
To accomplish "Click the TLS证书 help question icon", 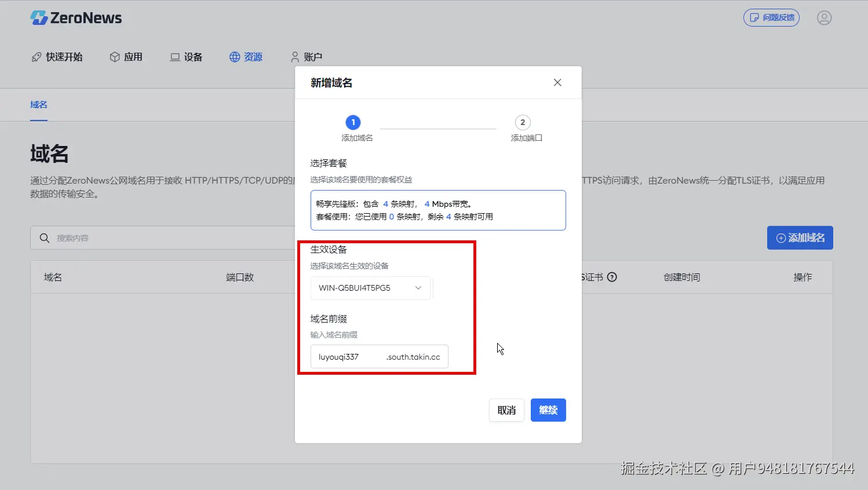I will (x=612, y=277).
